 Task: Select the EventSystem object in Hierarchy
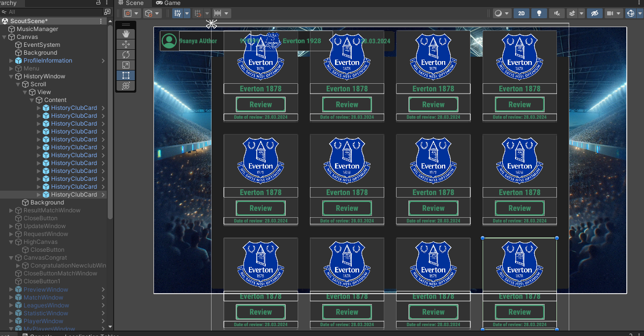(42, 45)
